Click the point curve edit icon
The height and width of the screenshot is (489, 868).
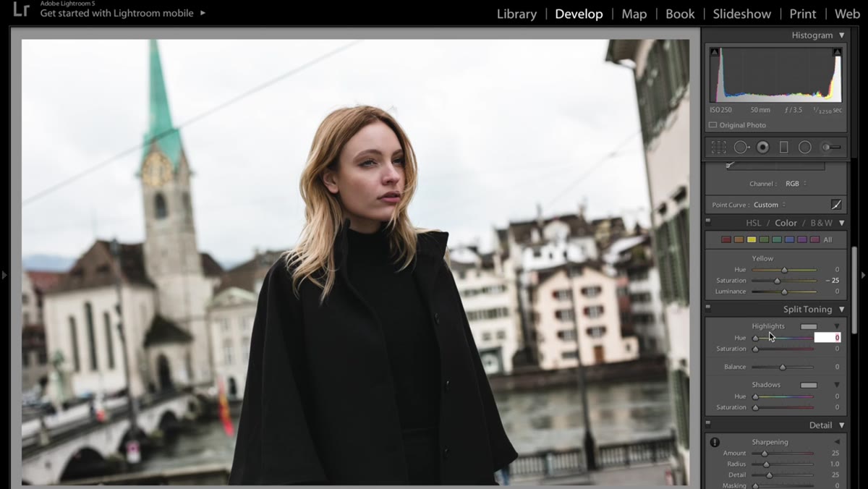(x=836, y=205)
